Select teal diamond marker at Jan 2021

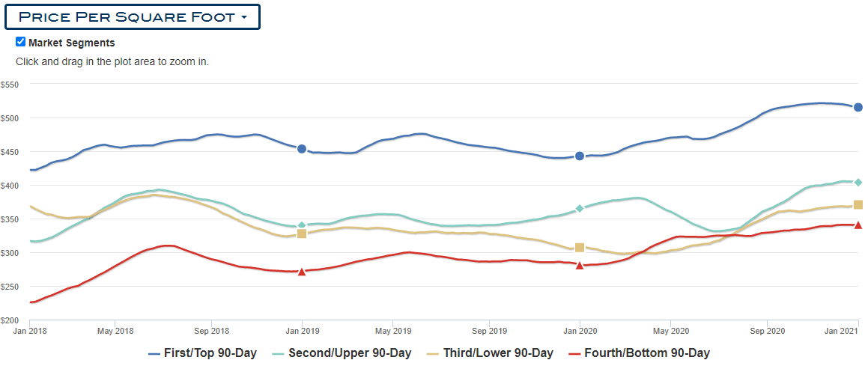858,182
